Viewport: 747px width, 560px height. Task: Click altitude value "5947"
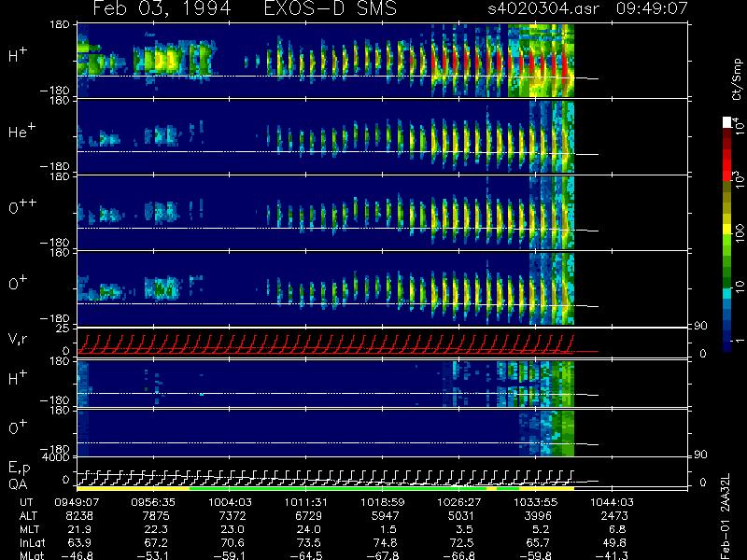(386, 516)
